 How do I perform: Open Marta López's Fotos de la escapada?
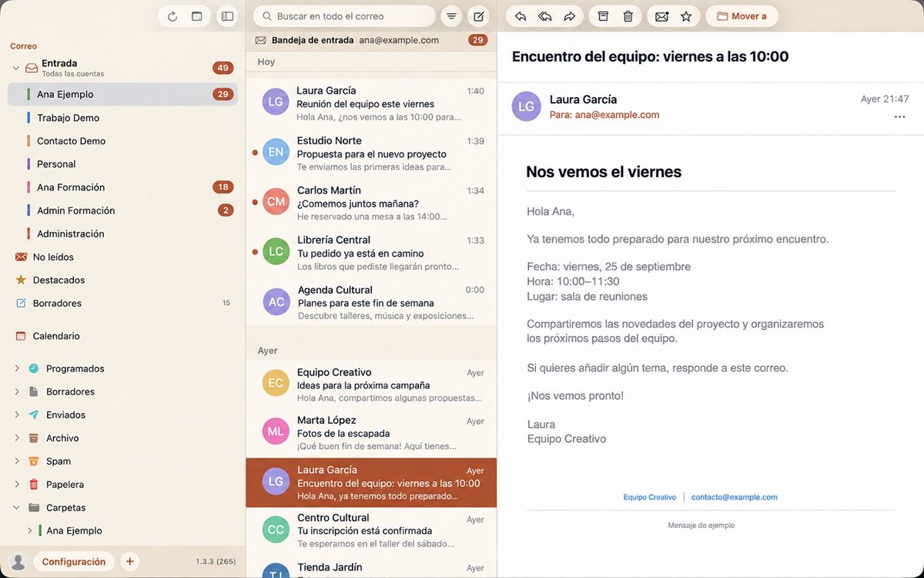tap(371, 433)
